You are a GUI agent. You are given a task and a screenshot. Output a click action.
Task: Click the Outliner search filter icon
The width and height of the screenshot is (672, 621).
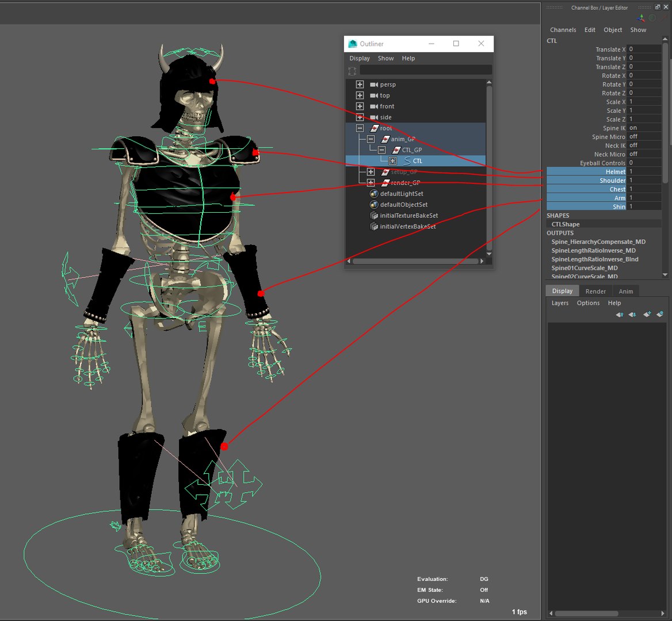coord(352,71)
